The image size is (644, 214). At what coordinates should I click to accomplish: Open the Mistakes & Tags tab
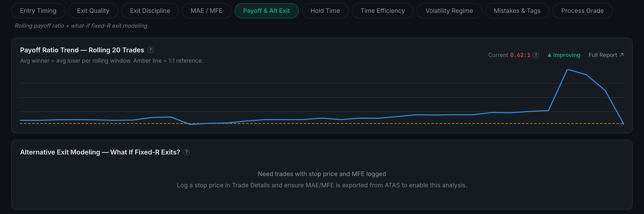pyautogui.click(x=517, y=11)
